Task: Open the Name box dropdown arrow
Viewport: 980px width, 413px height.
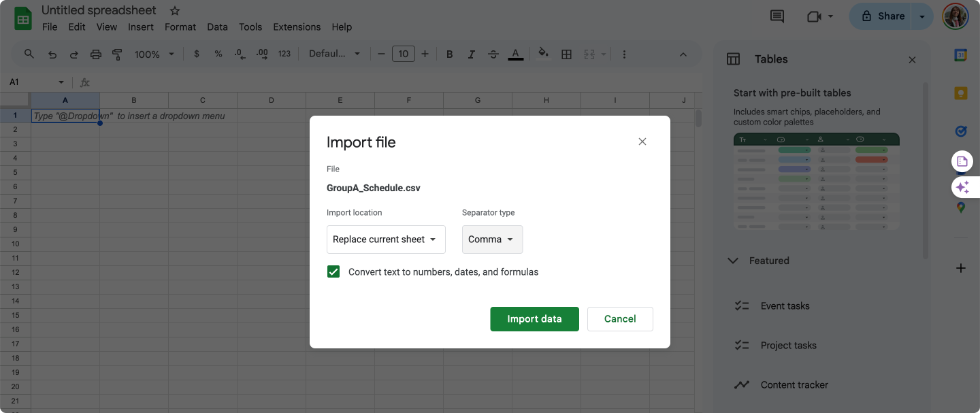Action: (x=61, y=82)
